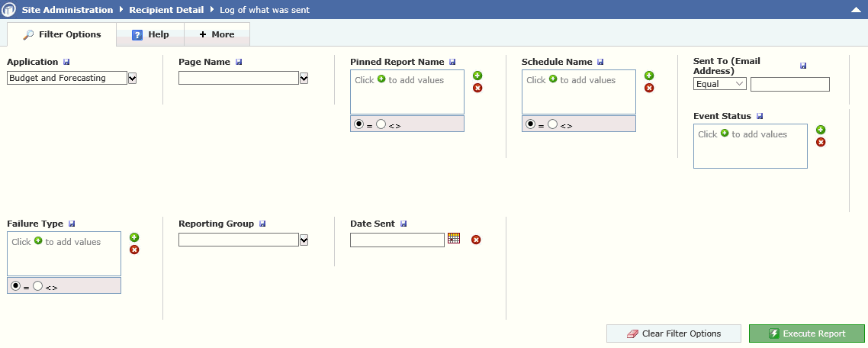Click the Execute Report button
The width and height of the screenshot is (868, 348).
point(806,333)
